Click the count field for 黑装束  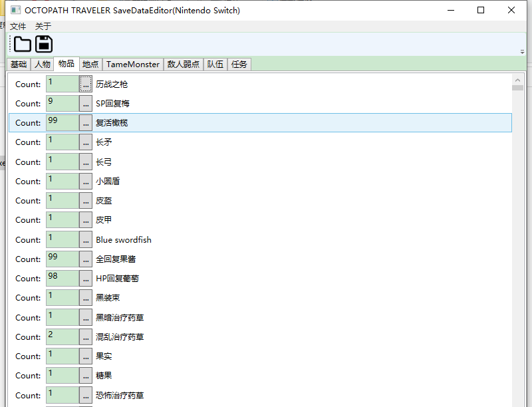(63, 297)
